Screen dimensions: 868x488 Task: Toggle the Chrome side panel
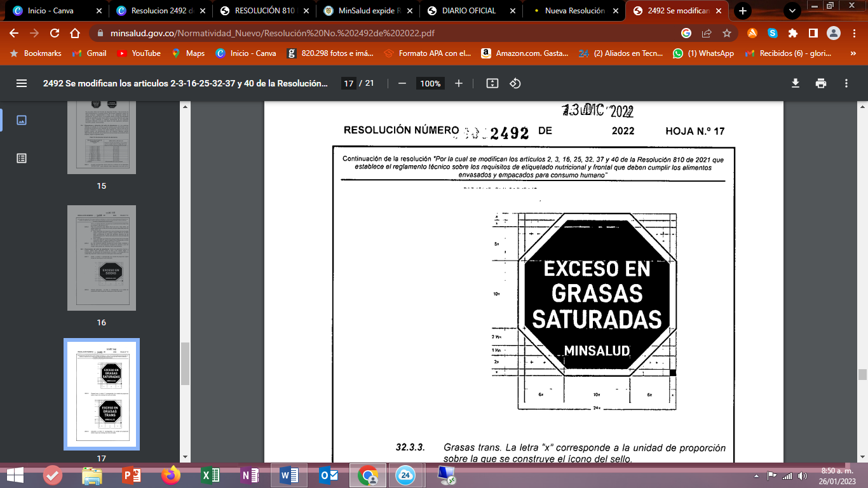click(x=813, y=33)
